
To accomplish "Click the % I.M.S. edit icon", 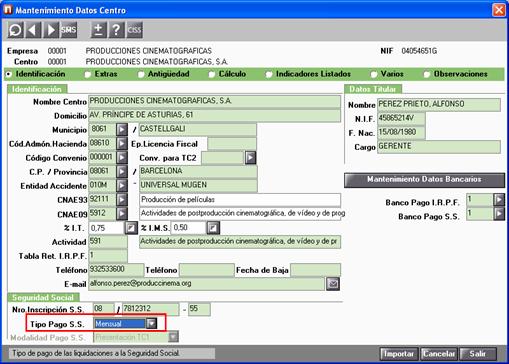I will click(213, 228).
